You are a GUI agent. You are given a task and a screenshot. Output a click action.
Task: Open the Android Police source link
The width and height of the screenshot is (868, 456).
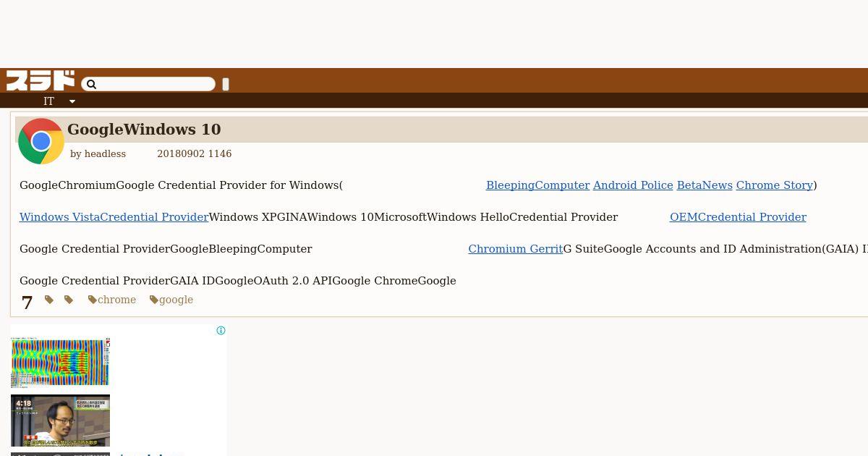click(x=633, y=185)
